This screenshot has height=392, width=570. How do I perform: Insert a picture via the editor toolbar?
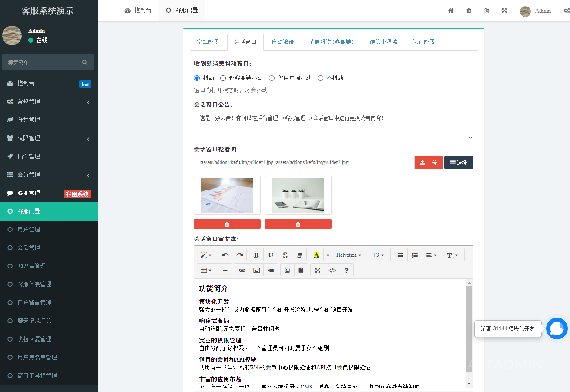point(256,270)
